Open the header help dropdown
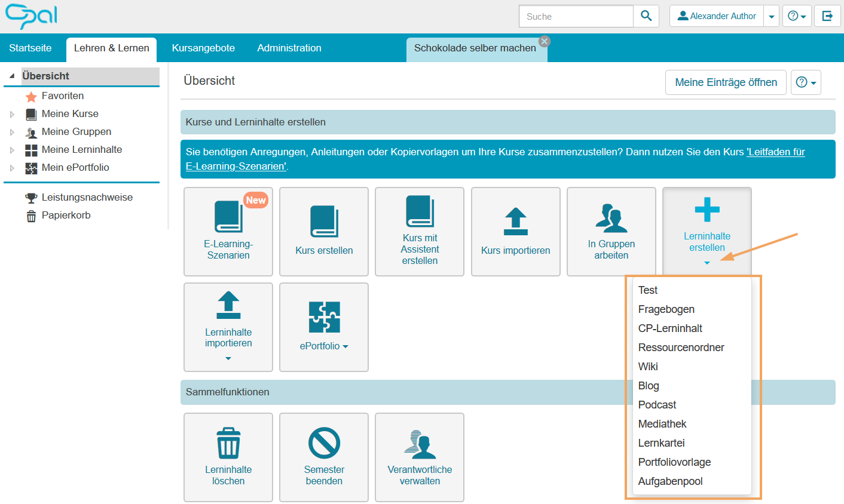This screenshot has width=844, height=504. tap(797, 17)
